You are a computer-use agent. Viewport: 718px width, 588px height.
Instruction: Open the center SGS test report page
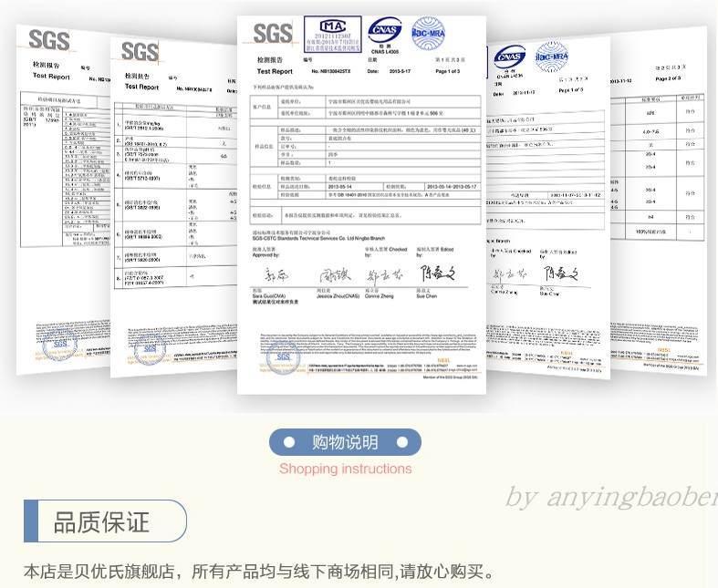(x=361, y=205)
